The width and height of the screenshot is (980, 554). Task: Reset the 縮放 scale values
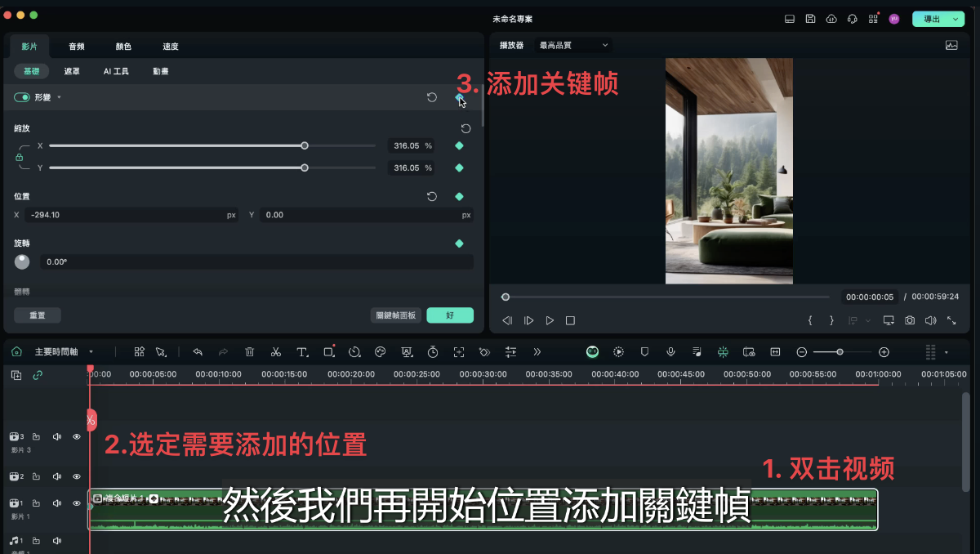(x=465, y=128)
